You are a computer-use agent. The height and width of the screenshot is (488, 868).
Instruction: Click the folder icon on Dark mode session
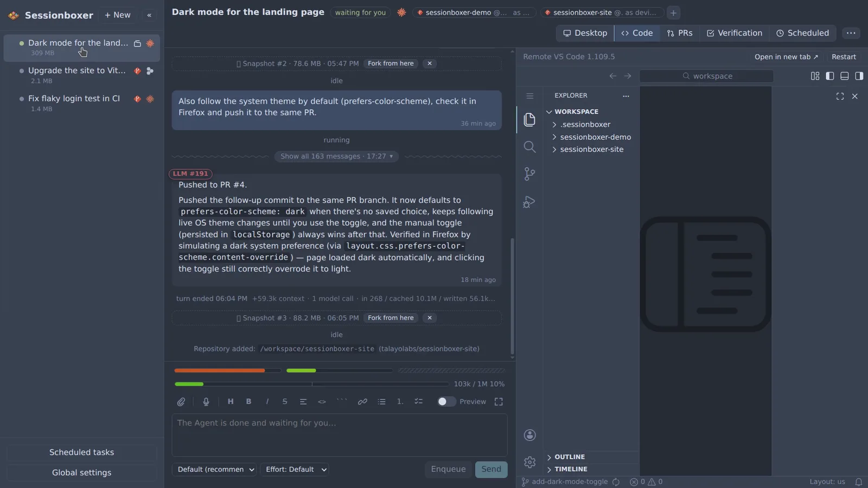pos(138,43)
